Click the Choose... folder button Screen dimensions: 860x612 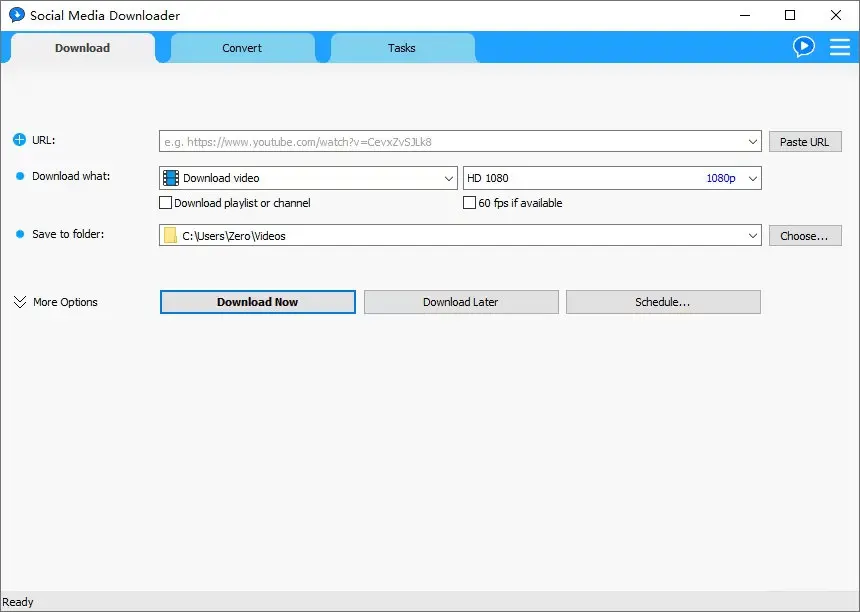[x=805, y=236]
